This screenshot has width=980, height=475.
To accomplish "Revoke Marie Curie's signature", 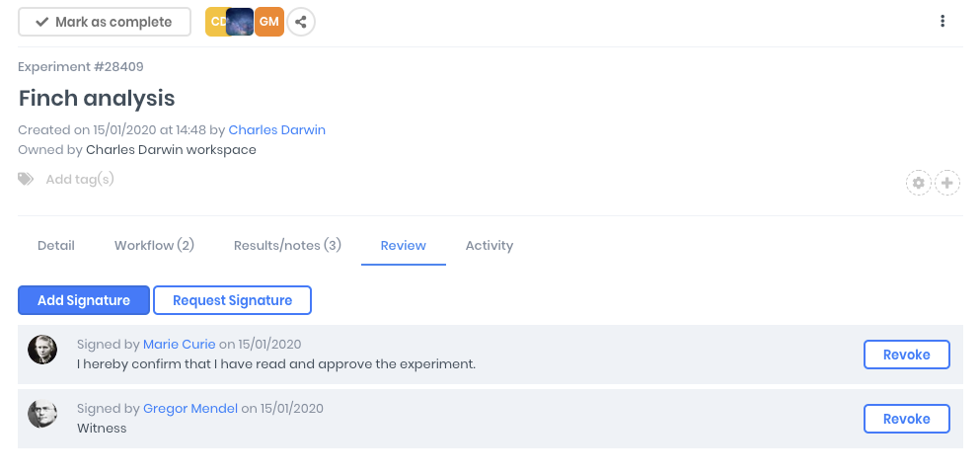I will pos(906,355).
